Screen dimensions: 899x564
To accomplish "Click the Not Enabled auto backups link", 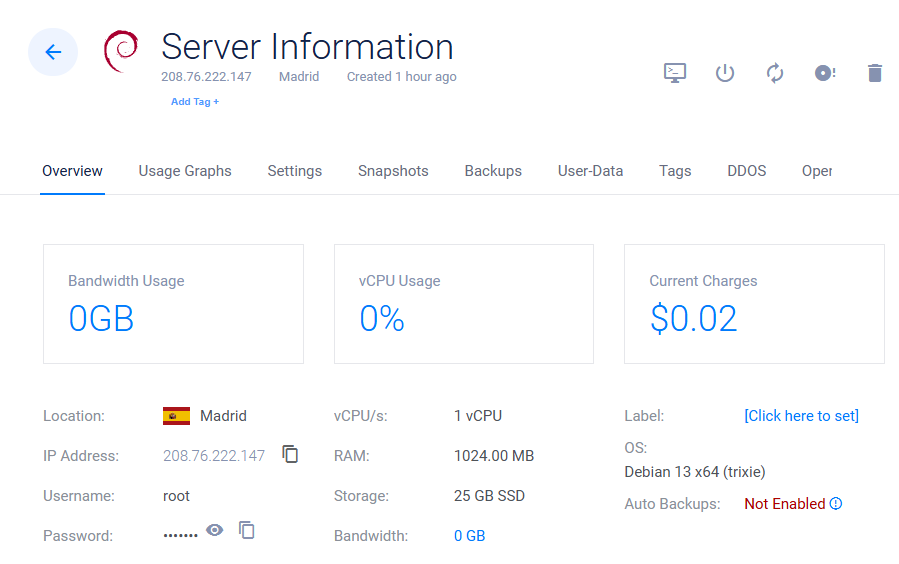I will tap(784, 504).
